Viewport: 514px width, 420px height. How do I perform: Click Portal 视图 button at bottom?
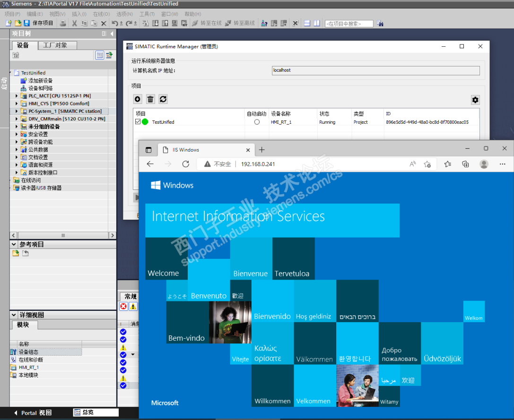point(33,413)
